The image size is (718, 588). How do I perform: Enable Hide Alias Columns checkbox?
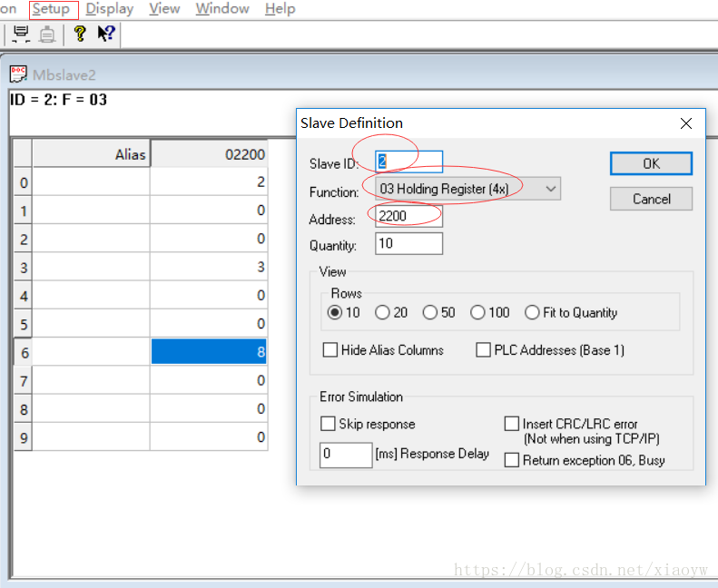click(x=330, y=350)
